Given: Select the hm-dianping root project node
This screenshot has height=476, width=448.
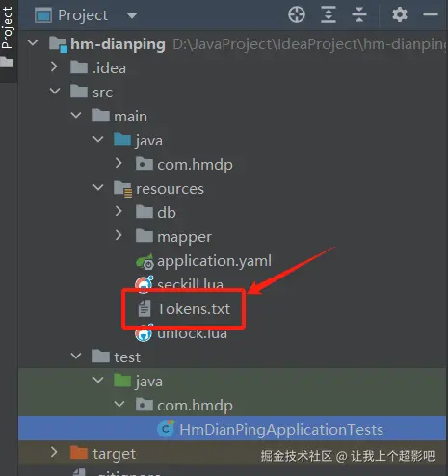Looking at the screenshot, I should [118, 44].
